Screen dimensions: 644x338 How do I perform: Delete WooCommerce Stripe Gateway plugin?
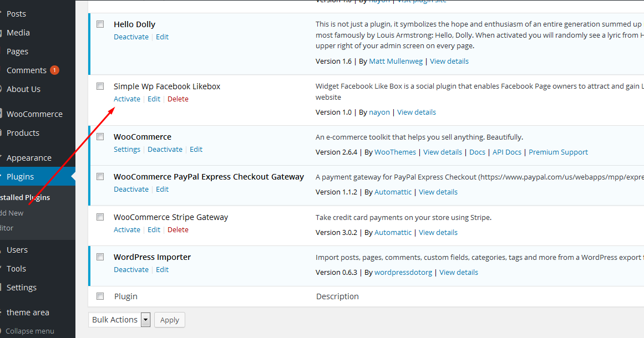[x=178, y=230]
